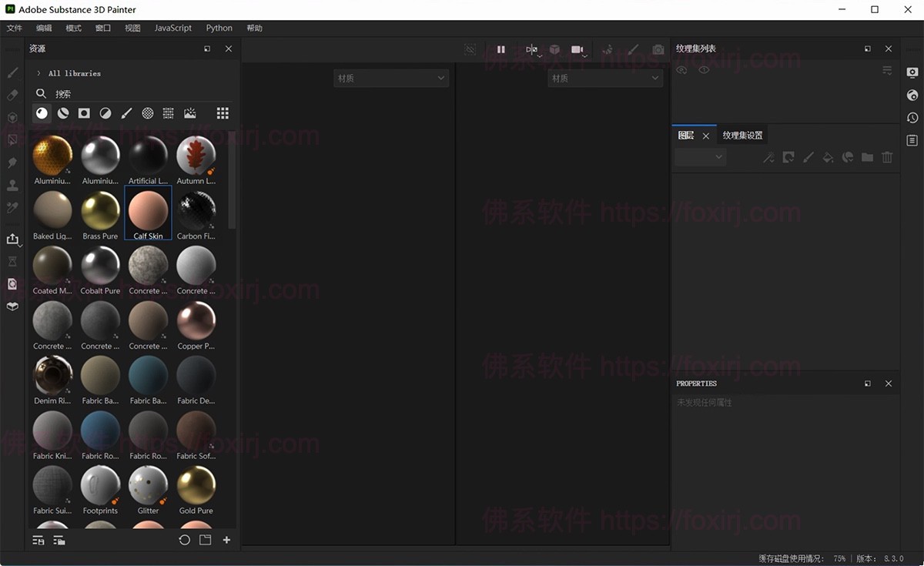Open the left viewport 材质 dropdown
924x566 pixels.
(x=391, y=78)
